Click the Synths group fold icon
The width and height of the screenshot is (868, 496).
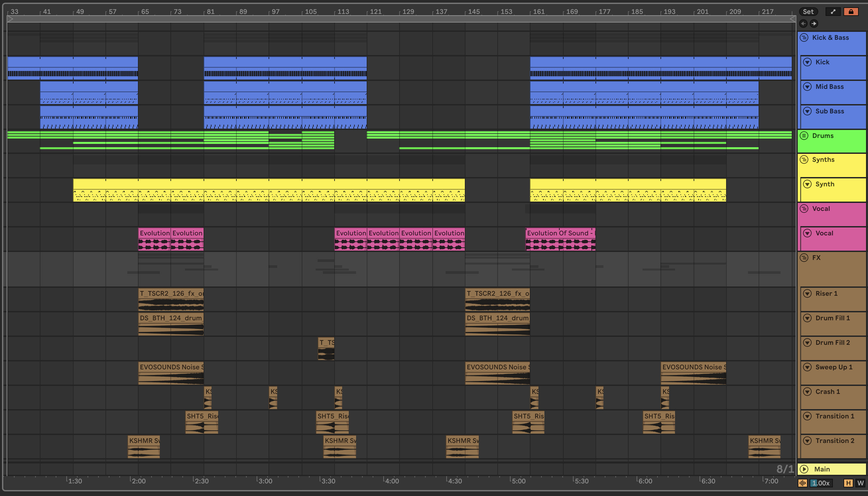pos(804,159)
